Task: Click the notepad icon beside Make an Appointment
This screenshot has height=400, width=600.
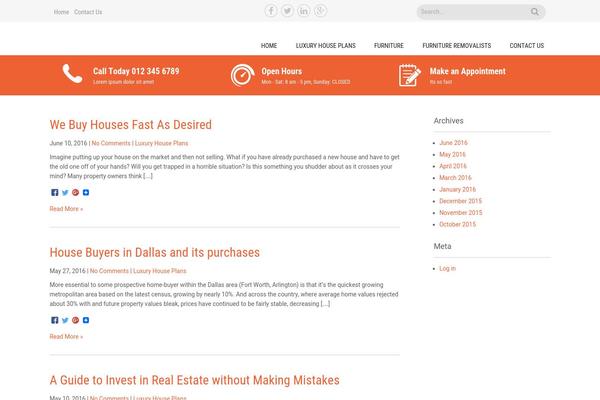Action: tap(409, 75)
